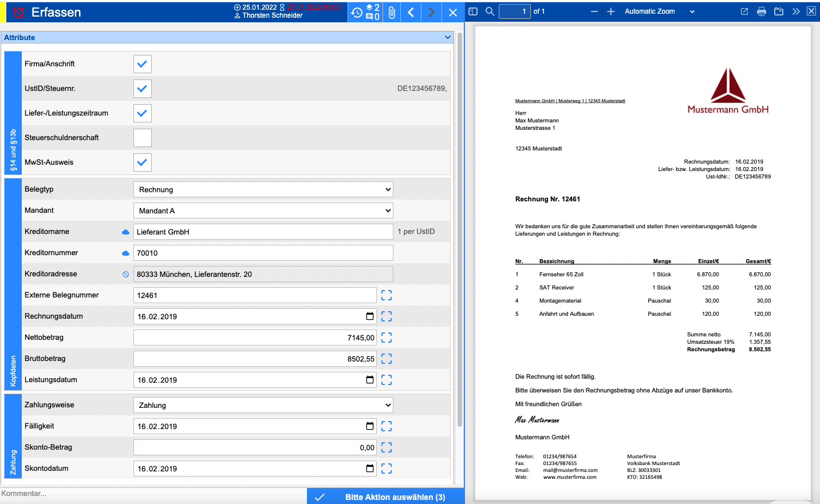Click the Externe Belegnummer field
This screenshot has width=820, height=504.
point(255,295)
